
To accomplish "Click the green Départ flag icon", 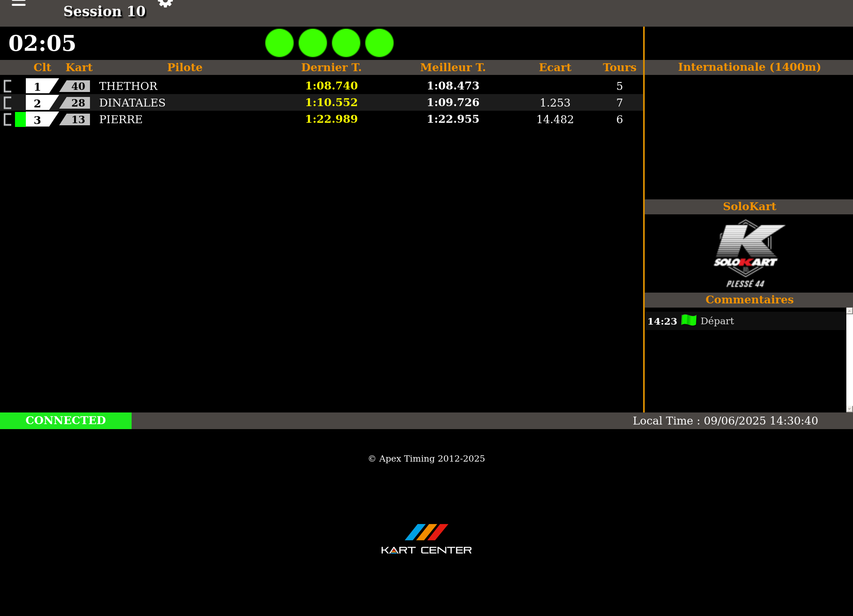I will click(688, 320).
